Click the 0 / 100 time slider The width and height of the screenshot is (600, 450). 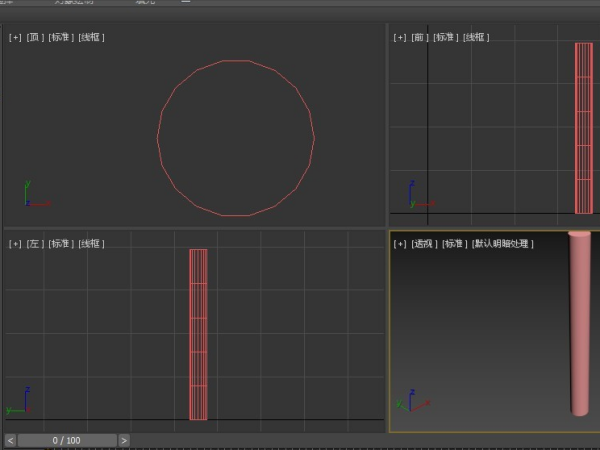coord(67,440)
